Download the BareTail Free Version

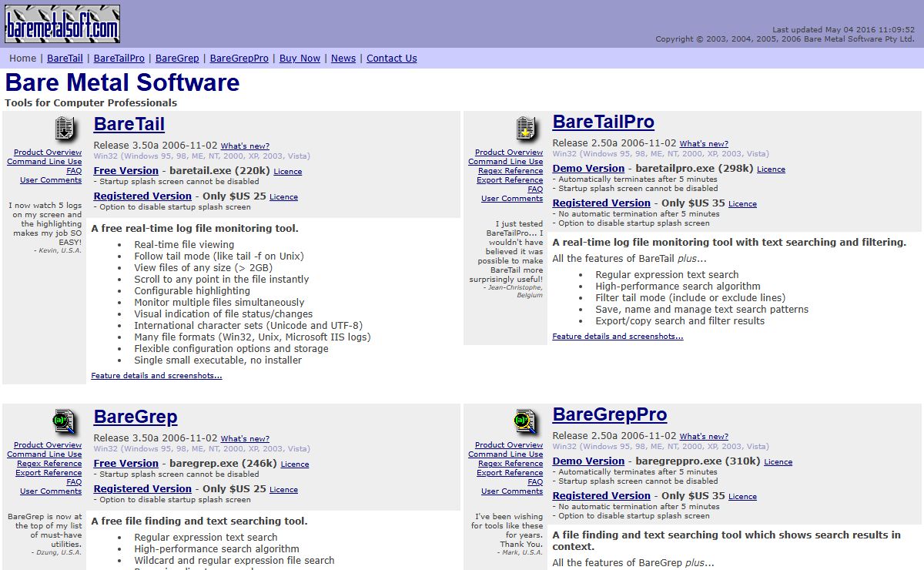126,171
